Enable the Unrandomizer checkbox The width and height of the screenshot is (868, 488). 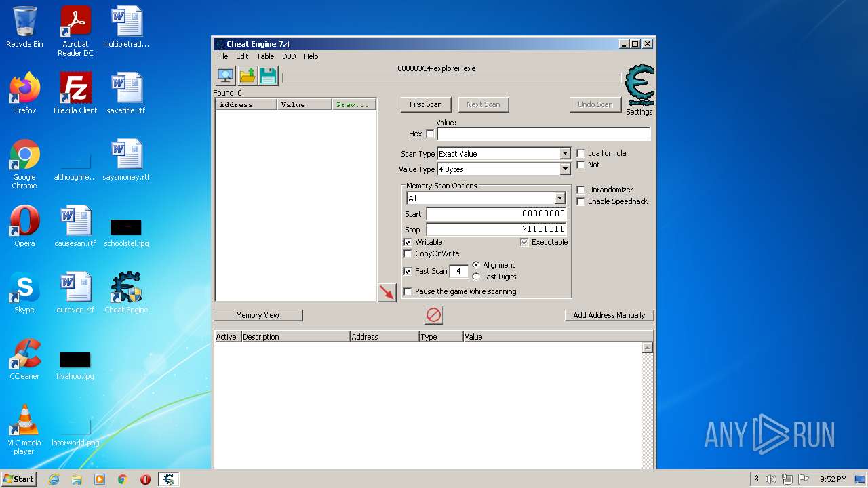580,190
